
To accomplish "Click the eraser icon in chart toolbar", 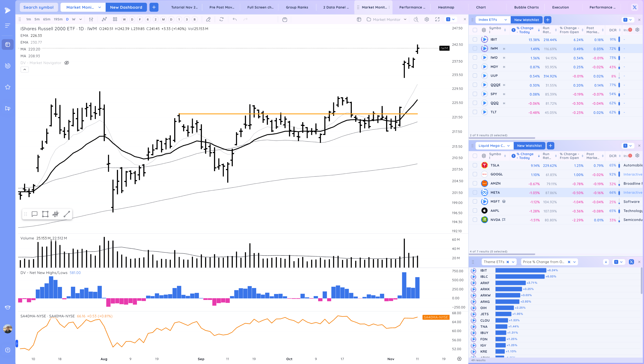I will [x=208, y=19].
